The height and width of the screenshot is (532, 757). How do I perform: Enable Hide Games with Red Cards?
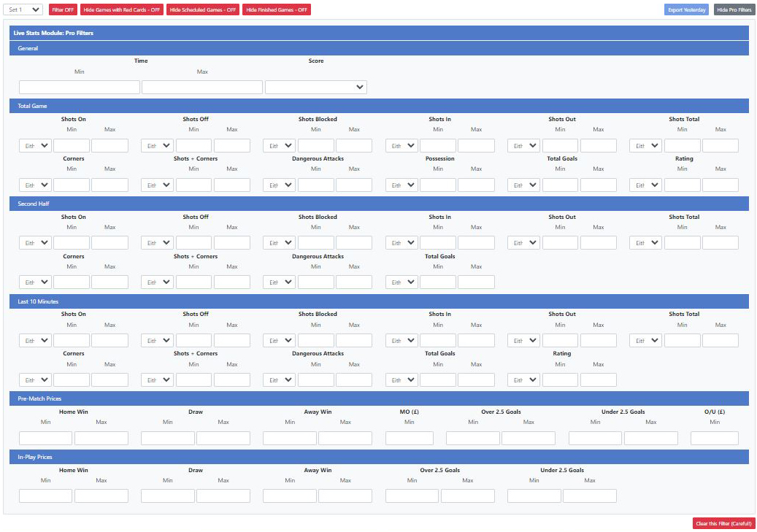(x=121, y=9)
